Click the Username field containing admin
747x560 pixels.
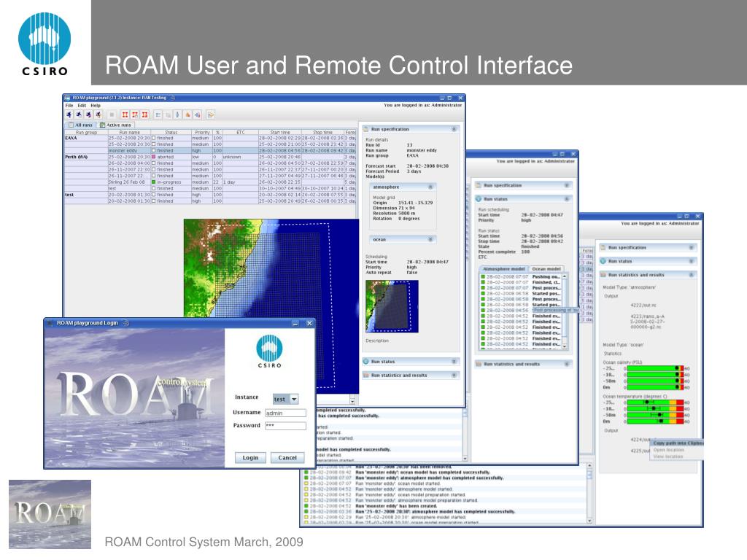click(285, 413)
